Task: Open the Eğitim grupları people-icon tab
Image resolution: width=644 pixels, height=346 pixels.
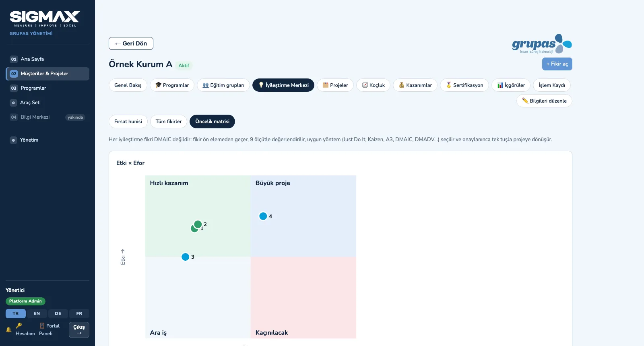Action: click(223, 85)
